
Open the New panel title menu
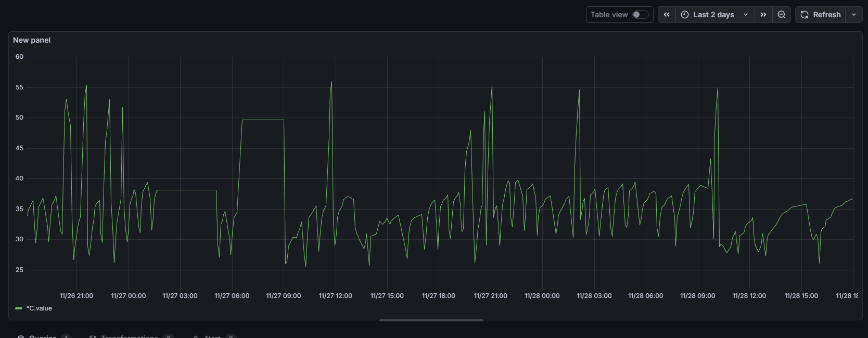(32, 40)
